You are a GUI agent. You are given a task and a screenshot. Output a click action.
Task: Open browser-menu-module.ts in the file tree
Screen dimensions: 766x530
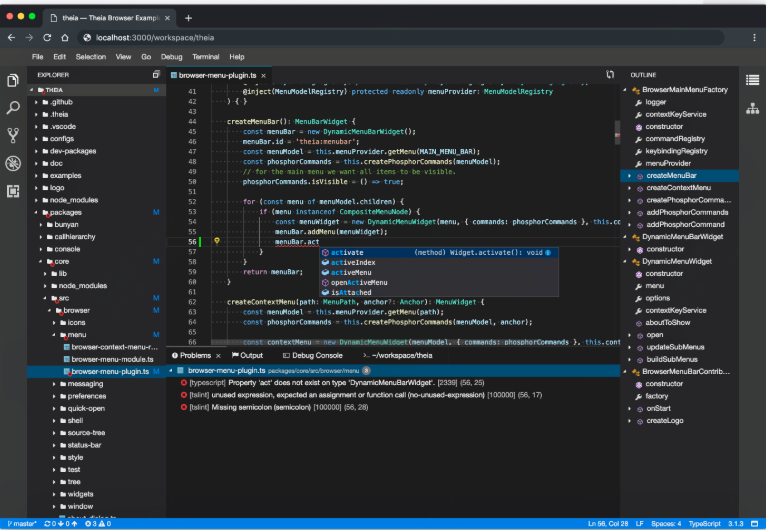(112, 359)
